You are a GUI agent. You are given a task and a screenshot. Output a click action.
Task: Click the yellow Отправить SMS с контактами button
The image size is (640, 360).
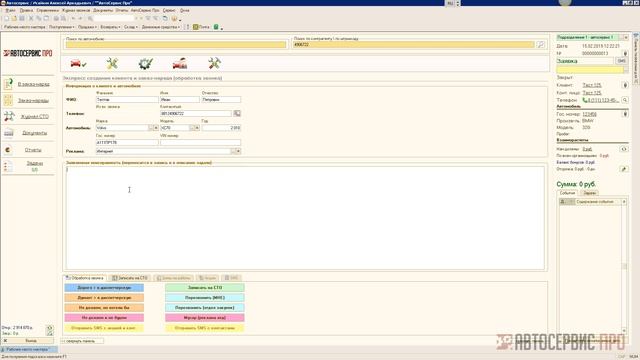click(x=205, y=328)
